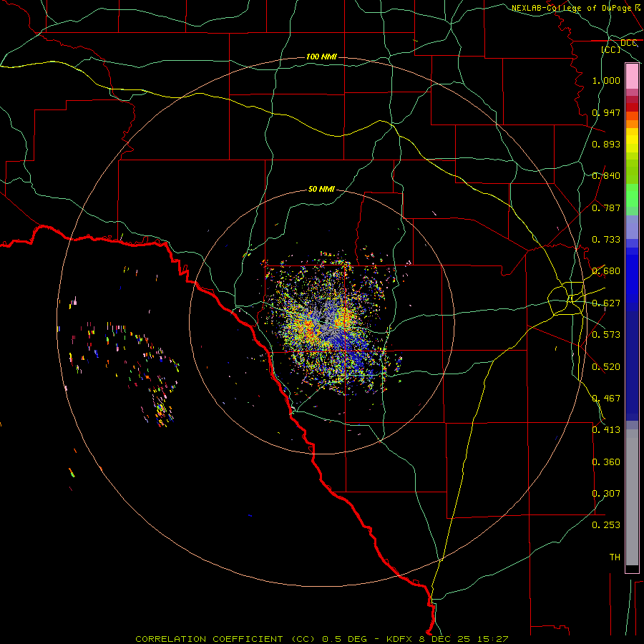644x644 pixels.
Task: Click the gray low-value color bar segment
Action: click(x=632, y=498)
